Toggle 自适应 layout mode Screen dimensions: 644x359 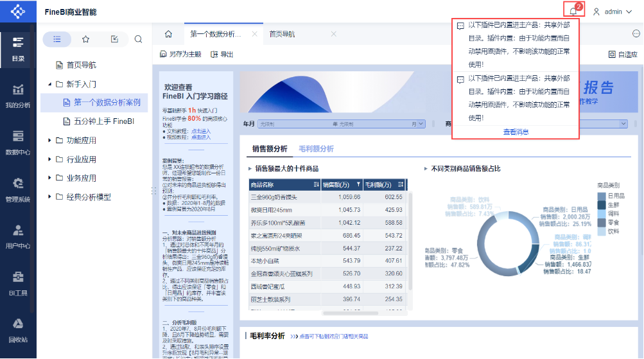coord(623,54)
